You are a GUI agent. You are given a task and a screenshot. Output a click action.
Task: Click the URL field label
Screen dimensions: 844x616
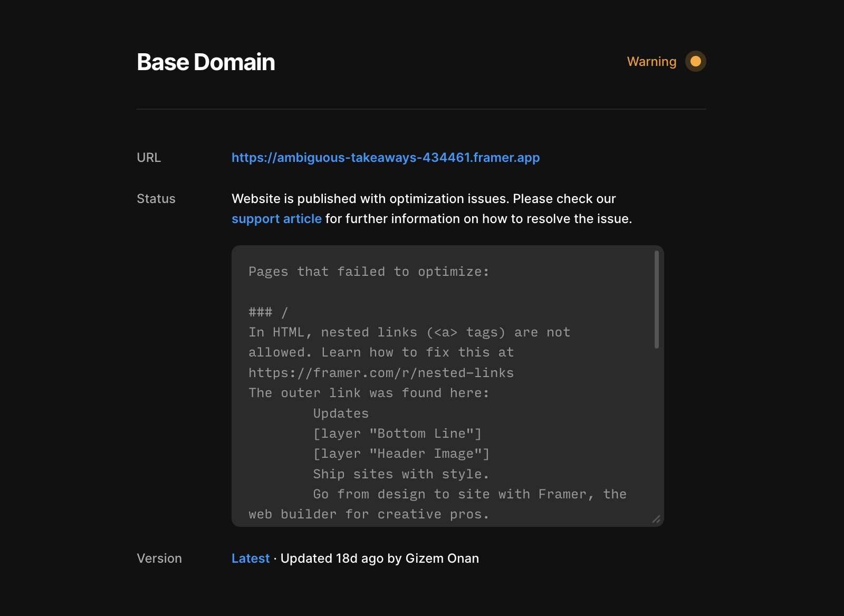(149, 158)
